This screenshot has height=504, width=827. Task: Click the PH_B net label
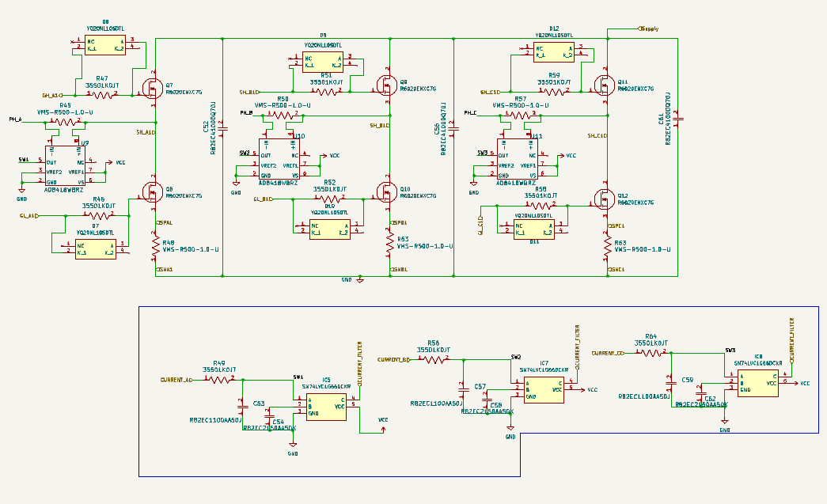[246, 112]
